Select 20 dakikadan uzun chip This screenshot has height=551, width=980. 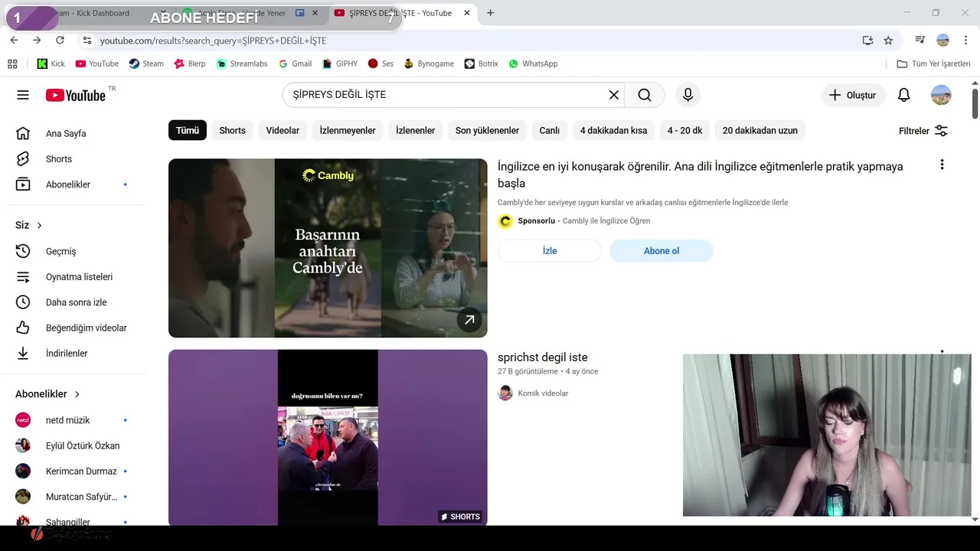pyautogui.click(x=759, y=130)
